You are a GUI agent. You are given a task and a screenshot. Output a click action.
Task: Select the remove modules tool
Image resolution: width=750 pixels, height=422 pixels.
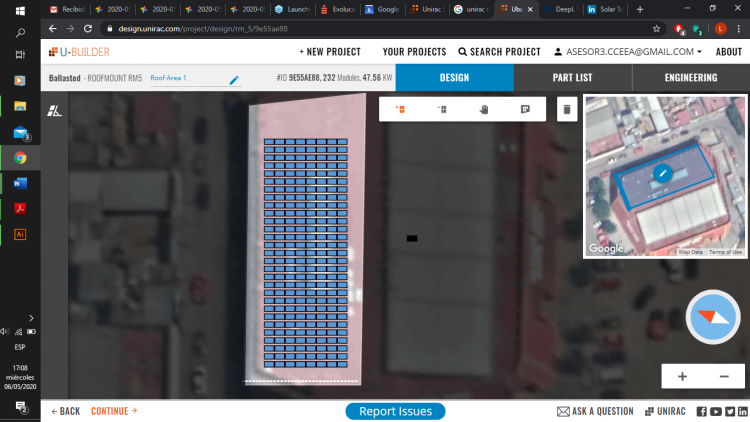click(442, 109)
